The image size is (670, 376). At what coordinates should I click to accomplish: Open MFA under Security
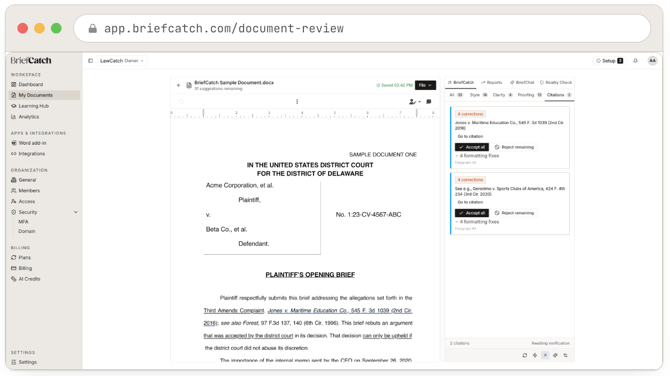point(23,222)
